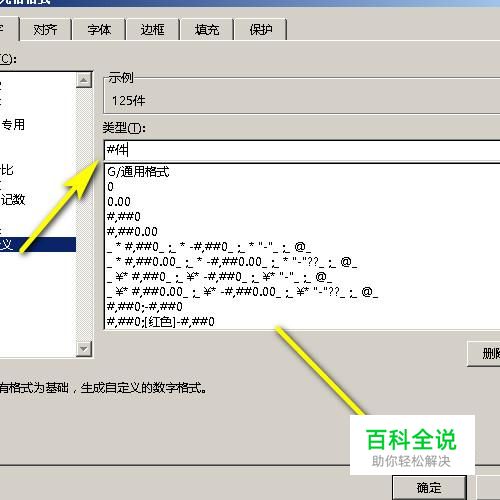Screen dimensions: 500x500
Task: Click the 类型 input field containing #件
Action: pyautogui.click(x=302, y=150)
